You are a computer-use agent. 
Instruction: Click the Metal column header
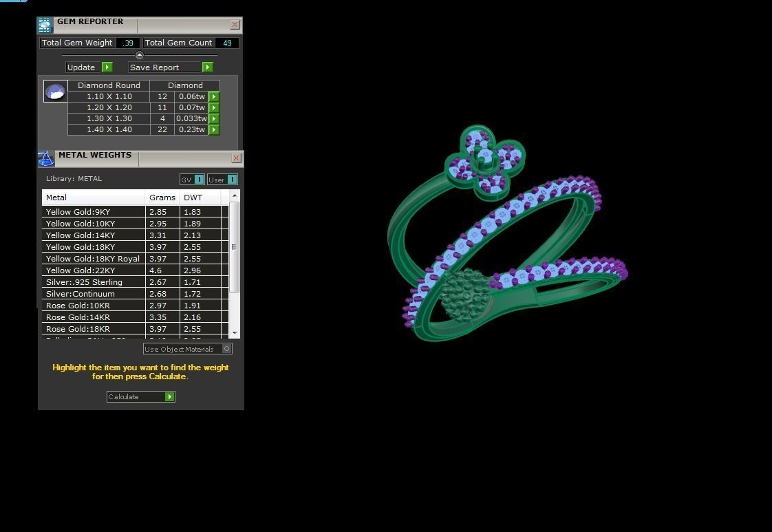94,197
